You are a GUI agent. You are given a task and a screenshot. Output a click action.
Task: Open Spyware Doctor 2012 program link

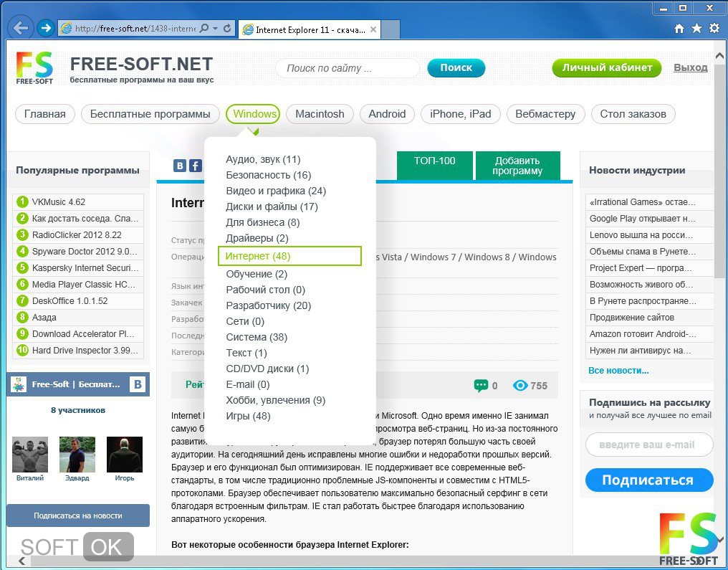85,252
